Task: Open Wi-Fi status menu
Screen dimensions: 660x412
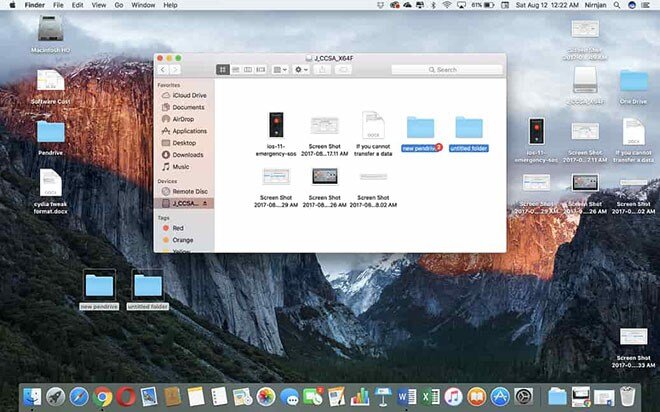Action: [447, 5]
